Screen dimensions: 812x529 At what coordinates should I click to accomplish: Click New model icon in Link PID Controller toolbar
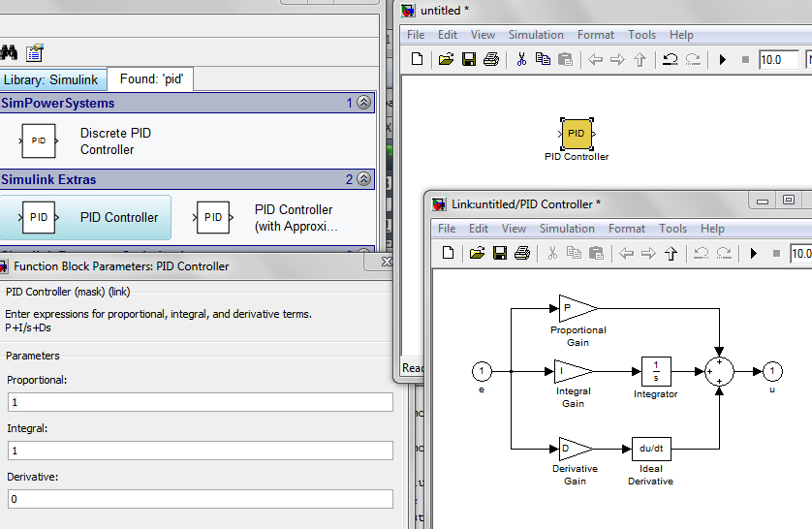click(448, 253)
